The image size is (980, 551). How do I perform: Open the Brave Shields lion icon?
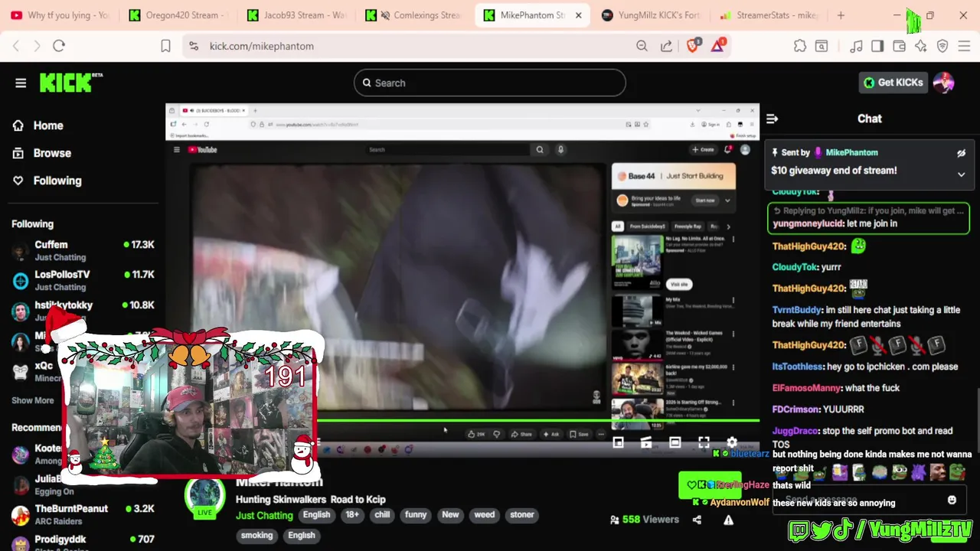click(x=693, y=46)
